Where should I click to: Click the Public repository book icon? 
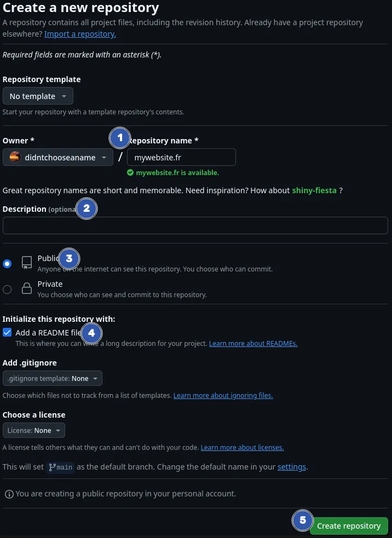click(26, 263)
